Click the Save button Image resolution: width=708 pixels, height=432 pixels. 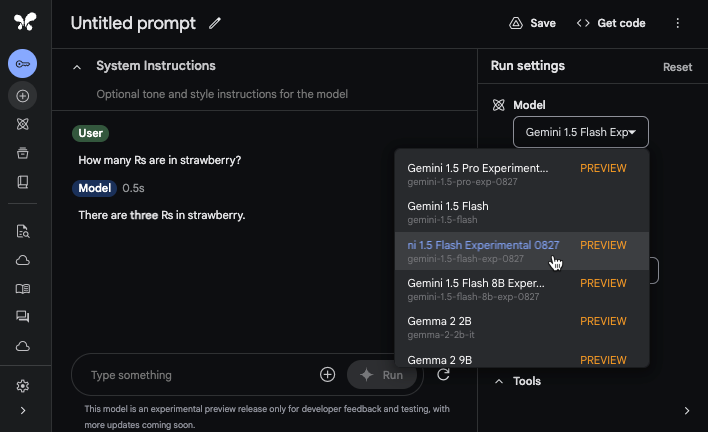pyautogui.click(x=532, y=23)
